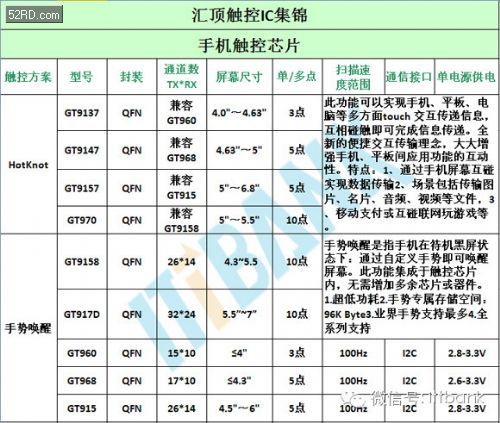Click the 52RD.com watermark logo
This screenshot has width=500, height=423.
[x=34, y=15]
